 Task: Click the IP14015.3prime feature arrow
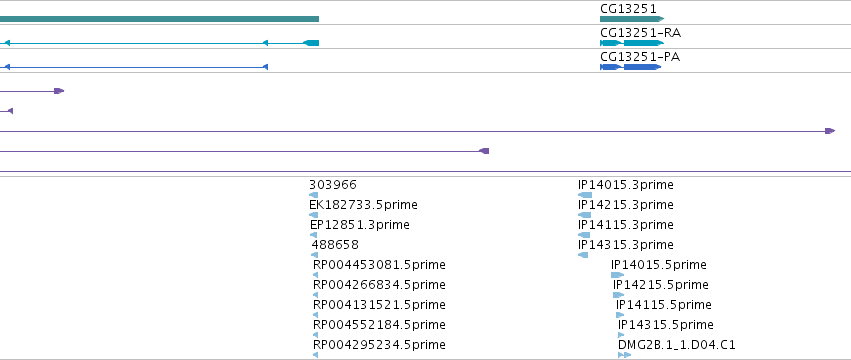point(585,195)
